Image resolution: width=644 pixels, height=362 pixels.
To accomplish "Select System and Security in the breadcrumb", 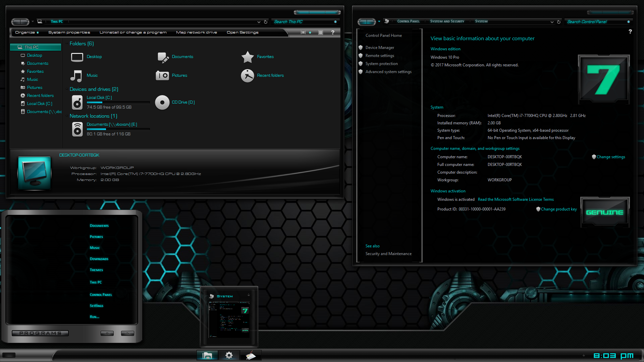I will click(x=447, y=21).
